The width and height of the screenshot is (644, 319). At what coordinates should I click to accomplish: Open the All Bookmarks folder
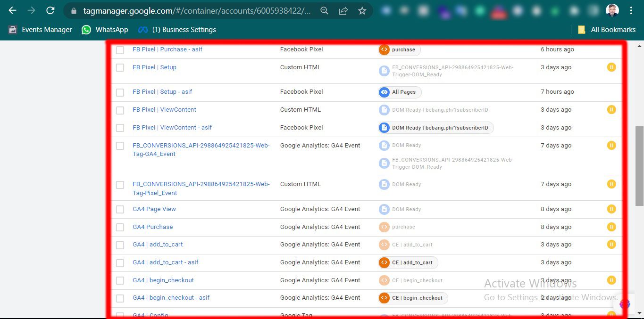pyautogui.click(x=607, y=30)
